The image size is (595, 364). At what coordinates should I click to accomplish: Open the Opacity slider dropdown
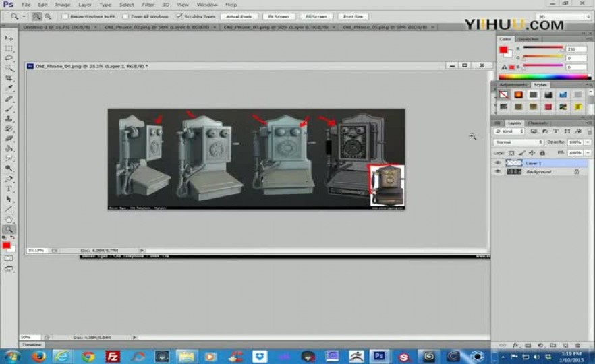tap(588, 142)
